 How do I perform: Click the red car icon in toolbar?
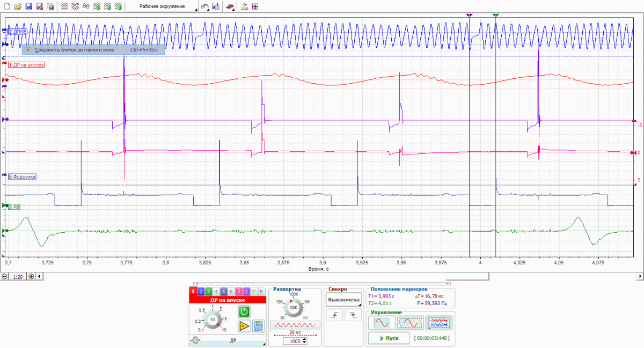[x=230, y=7]
